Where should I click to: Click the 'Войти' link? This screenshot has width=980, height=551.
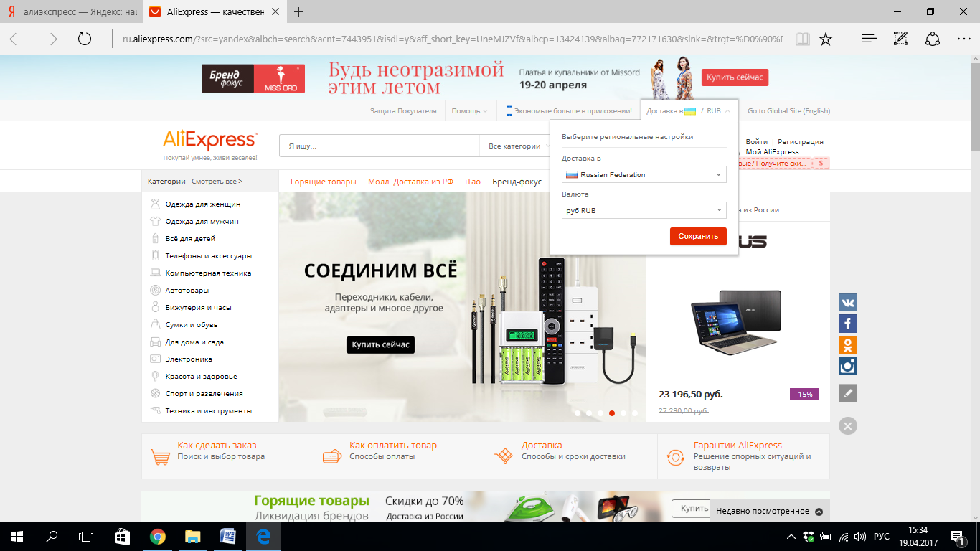pos(756,142)
